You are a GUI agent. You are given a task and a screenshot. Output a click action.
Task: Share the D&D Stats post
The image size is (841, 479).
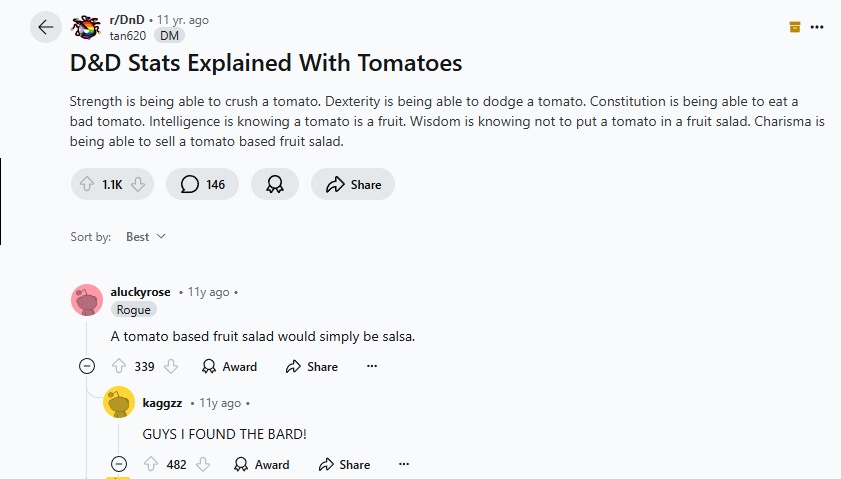pos(353,185)
